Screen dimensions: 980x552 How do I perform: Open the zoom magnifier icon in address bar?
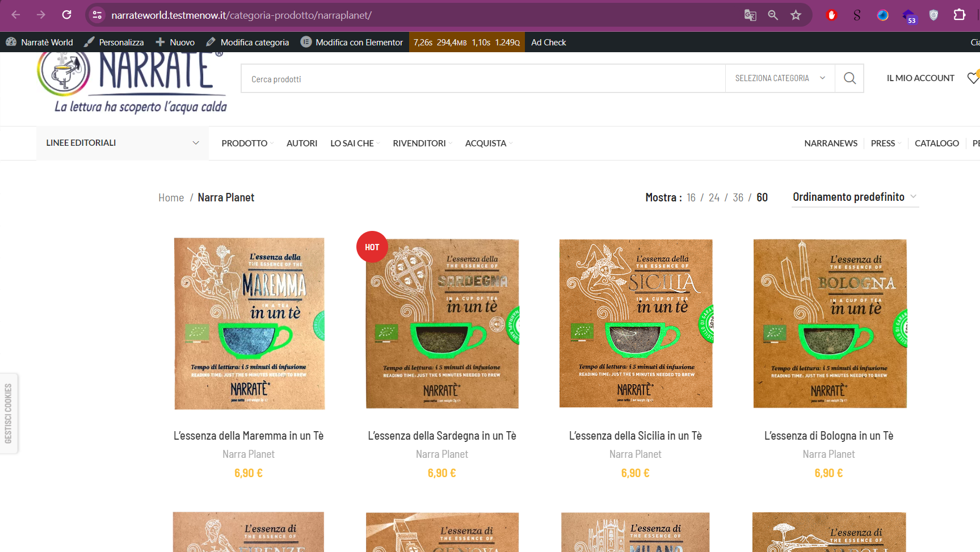773,15
